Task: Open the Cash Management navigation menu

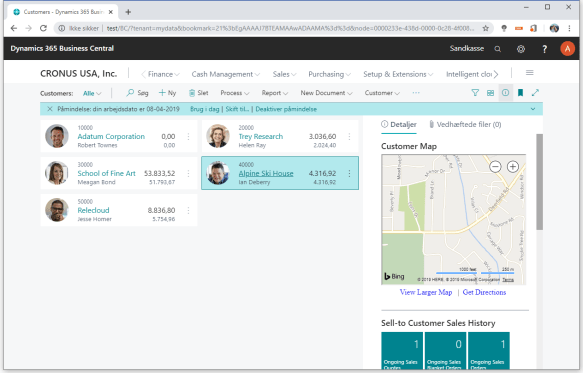Action: (x=226, y=74)
